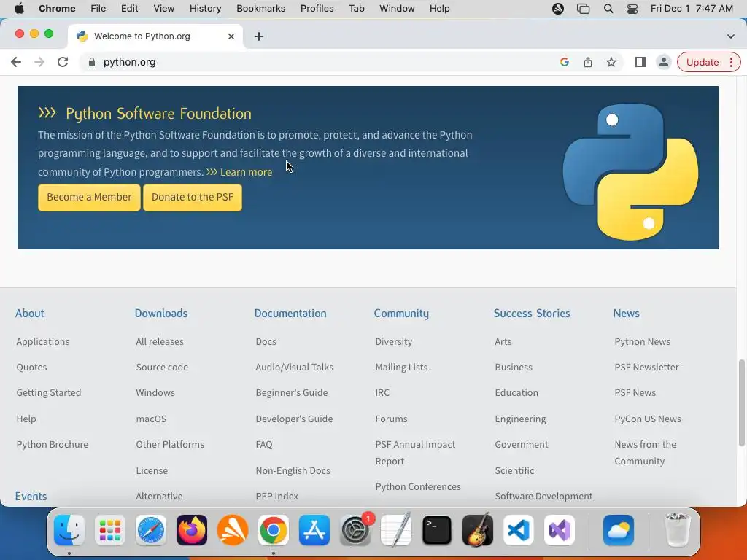Open the All releases link
The width and height of the screenshot is (747, 560).
pyautogui.click(x=160, y=341)
